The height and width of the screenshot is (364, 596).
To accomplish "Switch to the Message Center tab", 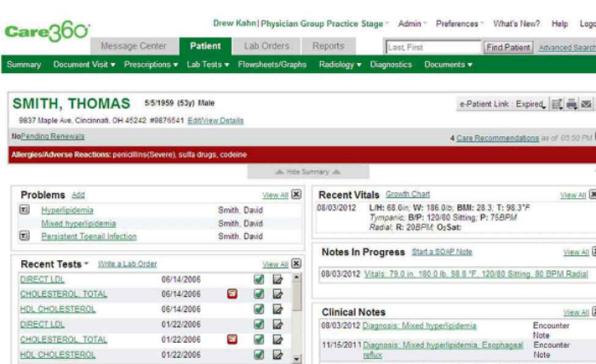I will coord(134,46).
